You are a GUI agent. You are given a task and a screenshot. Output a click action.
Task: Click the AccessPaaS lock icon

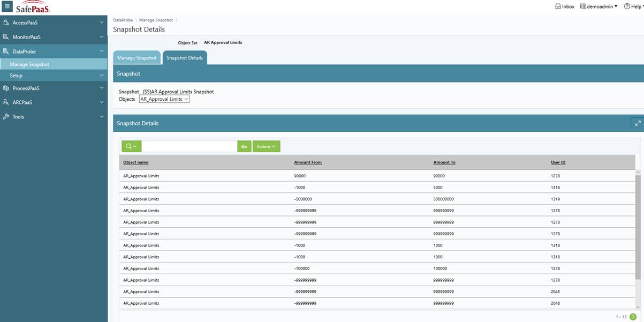pyautogui.click(x=6, y=23)
